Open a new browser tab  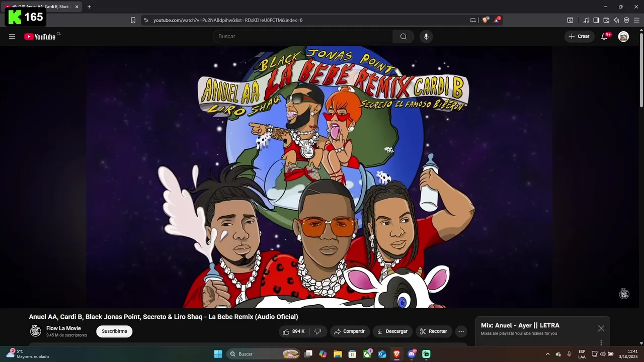pyautogui.click(x=89, y=7)
